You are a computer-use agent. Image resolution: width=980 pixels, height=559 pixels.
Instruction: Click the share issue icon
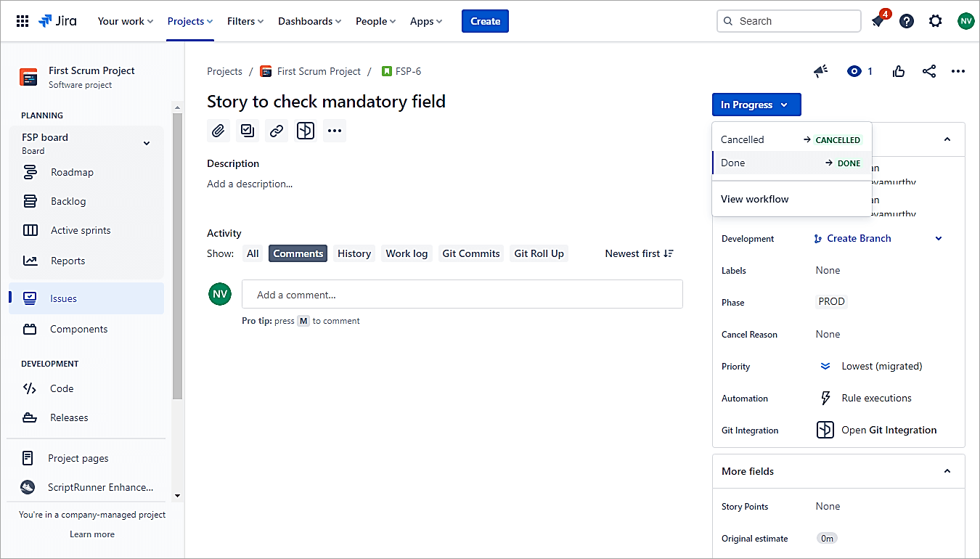[929, 71]
